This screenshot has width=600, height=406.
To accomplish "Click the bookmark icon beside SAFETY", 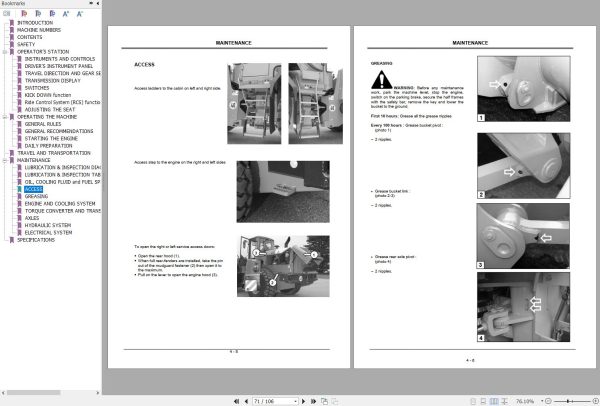I will [x=12, y=44].
